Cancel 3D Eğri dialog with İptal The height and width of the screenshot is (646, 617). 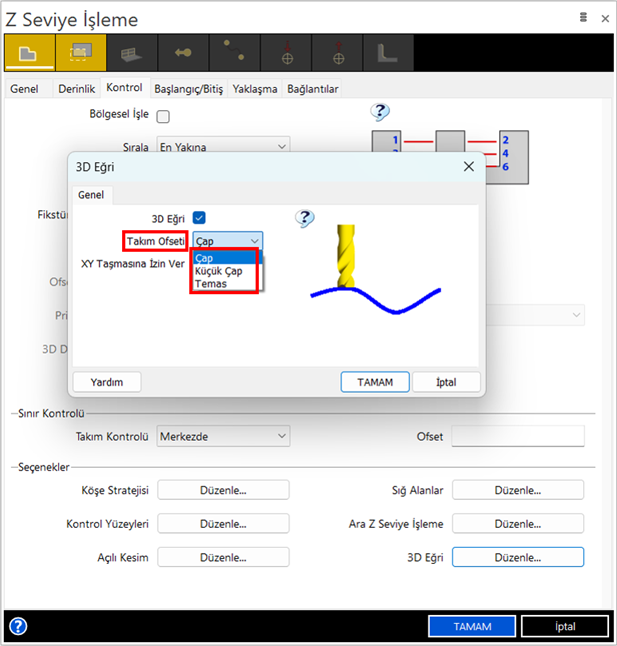point(446,382)
